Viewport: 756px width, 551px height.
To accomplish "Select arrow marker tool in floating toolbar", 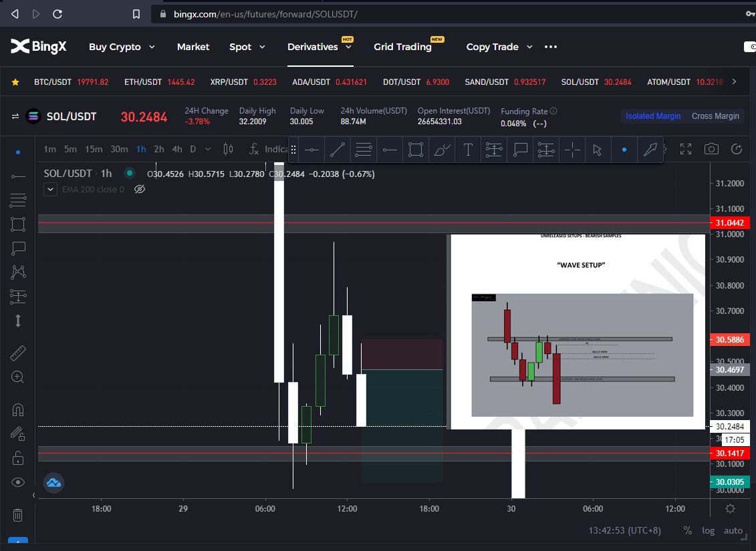I will coord(650,150).
